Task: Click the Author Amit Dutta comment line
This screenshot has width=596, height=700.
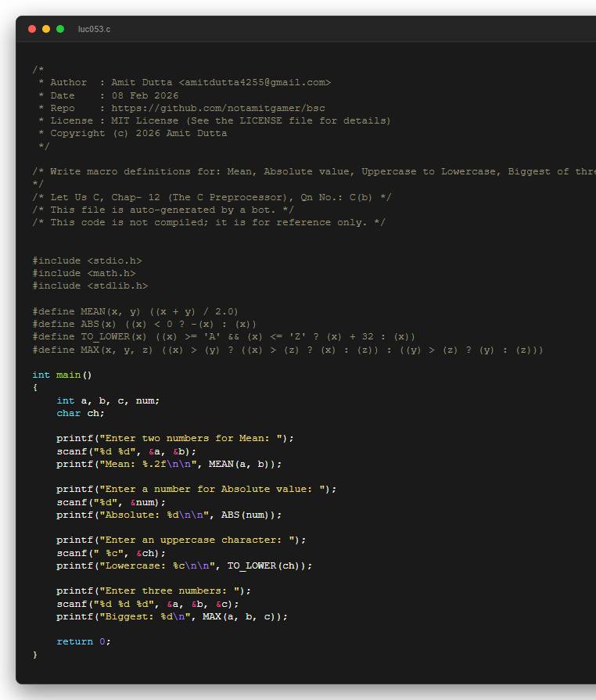Action: pos(185,83)
